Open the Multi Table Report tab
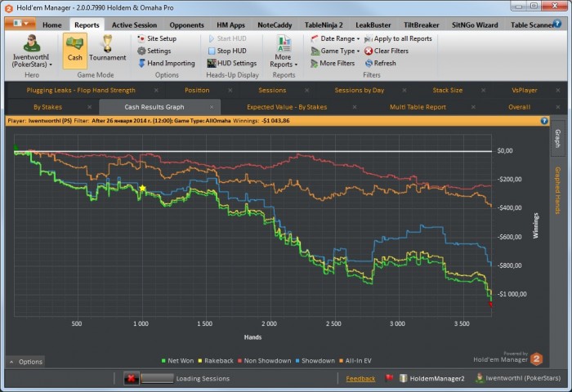The height and width of the screenshot is (392, 572). pos(418,107)
